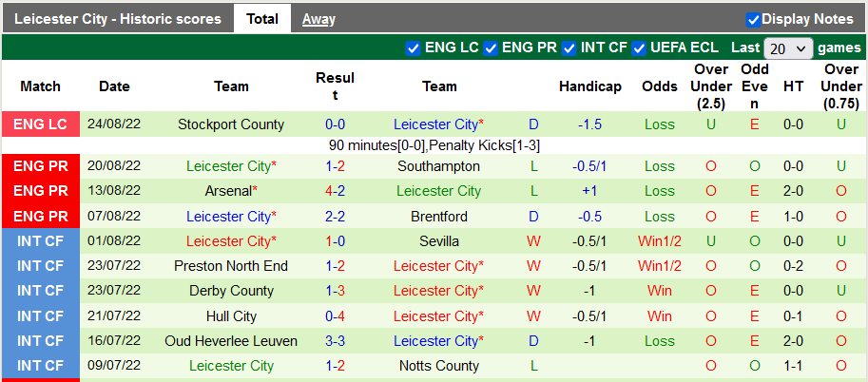Open Stockport County team link

[x=231, y=124]
